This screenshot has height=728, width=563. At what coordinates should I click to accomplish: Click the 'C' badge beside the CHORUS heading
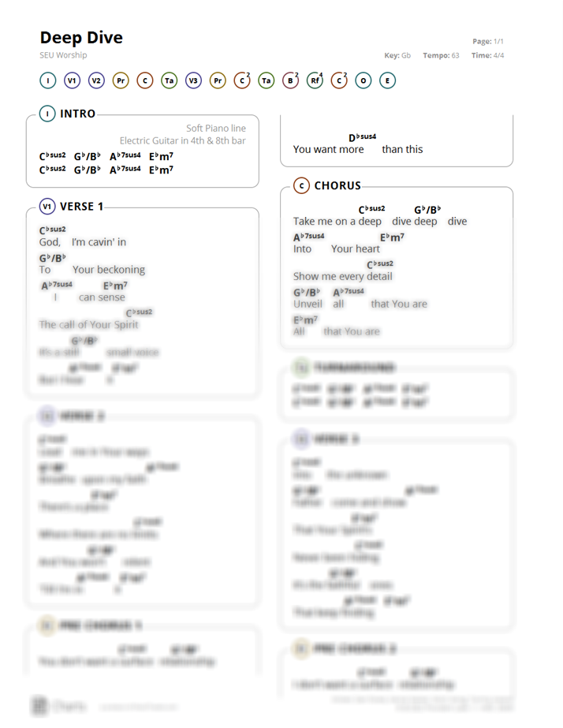(x=301, y=186)
